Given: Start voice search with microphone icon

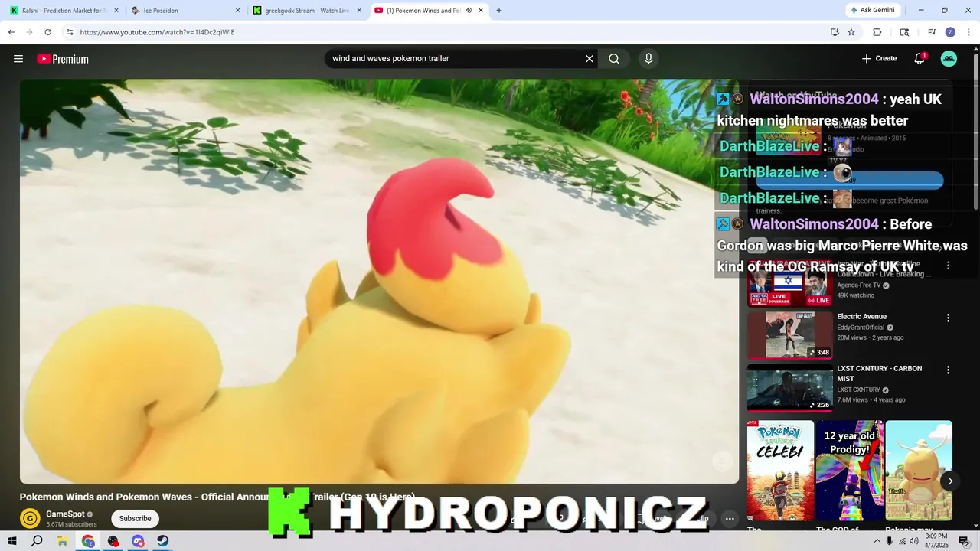Looking at the screenshot, I should click(648, 59).
